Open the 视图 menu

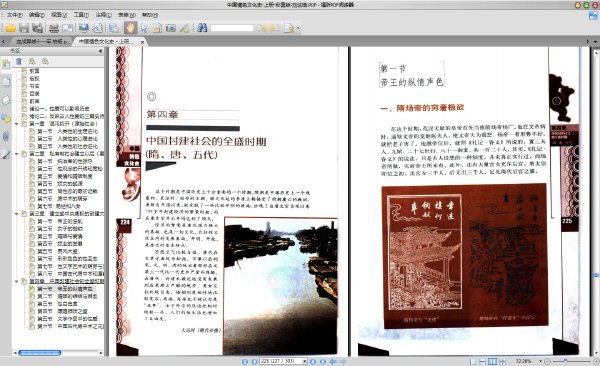59,15
